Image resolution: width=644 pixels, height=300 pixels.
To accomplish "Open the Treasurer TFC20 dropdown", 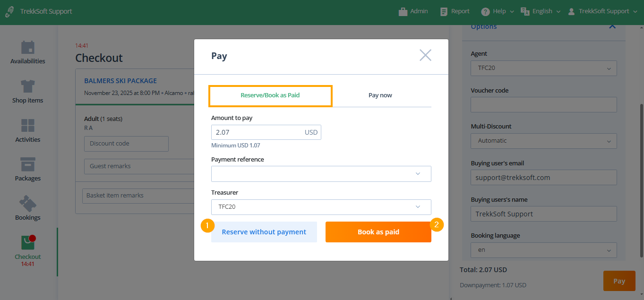I will coord(321,207).
